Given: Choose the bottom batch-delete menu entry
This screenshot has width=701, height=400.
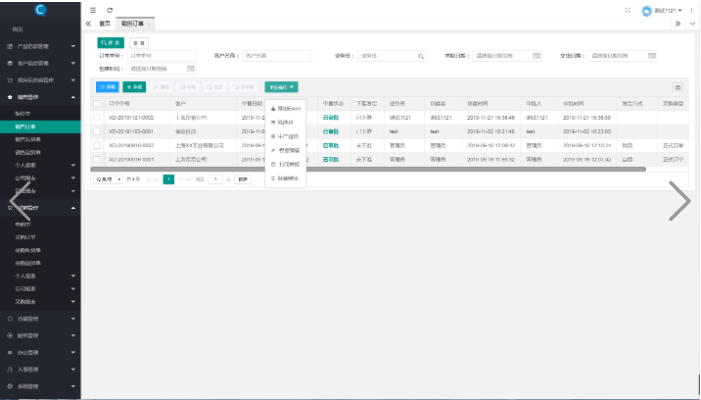Looking at the screenshot, I should (x=286, y=178).
